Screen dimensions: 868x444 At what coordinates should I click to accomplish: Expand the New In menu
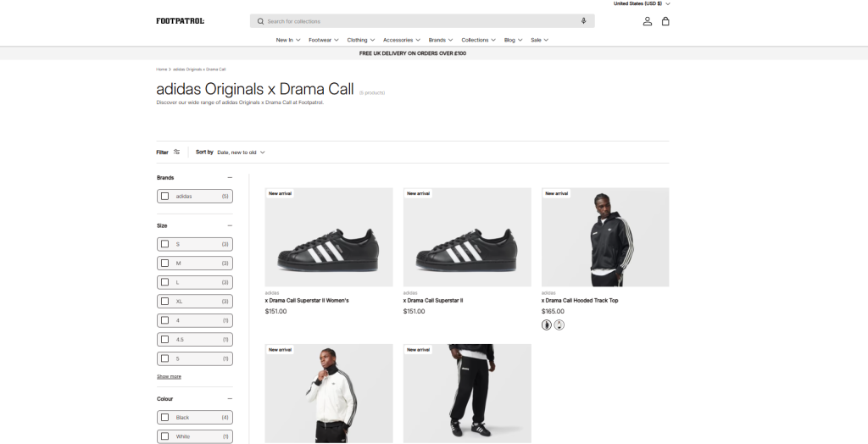(x=288, y=40)
